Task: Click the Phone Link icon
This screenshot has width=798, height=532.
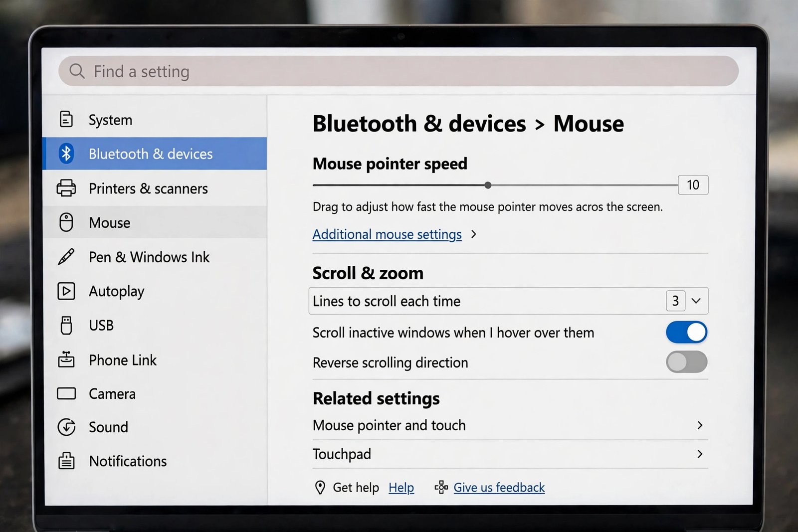Action: pyautogui.click(x=66, y=359)
